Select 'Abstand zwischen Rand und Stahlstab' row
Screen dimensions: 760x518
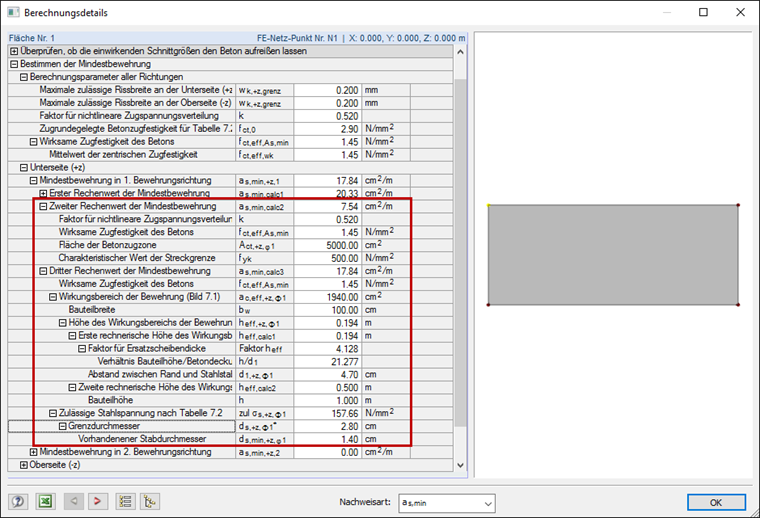[x=230, y=374]
